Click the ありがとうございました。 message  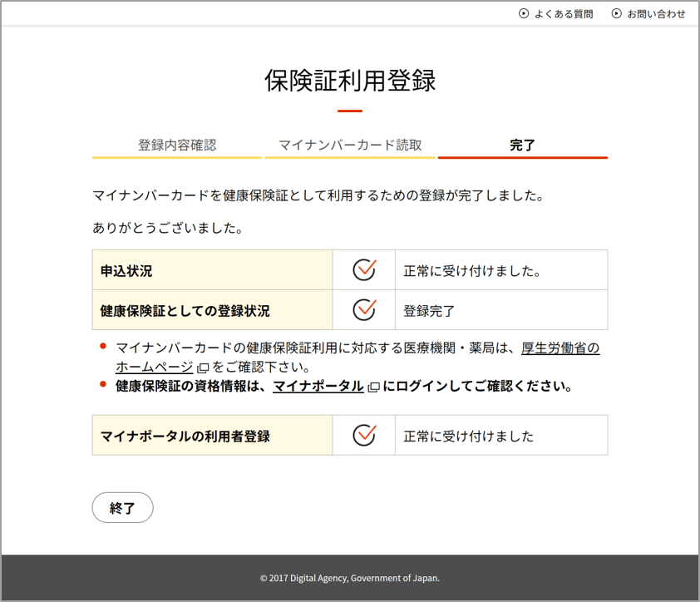(x=167, y=228)
